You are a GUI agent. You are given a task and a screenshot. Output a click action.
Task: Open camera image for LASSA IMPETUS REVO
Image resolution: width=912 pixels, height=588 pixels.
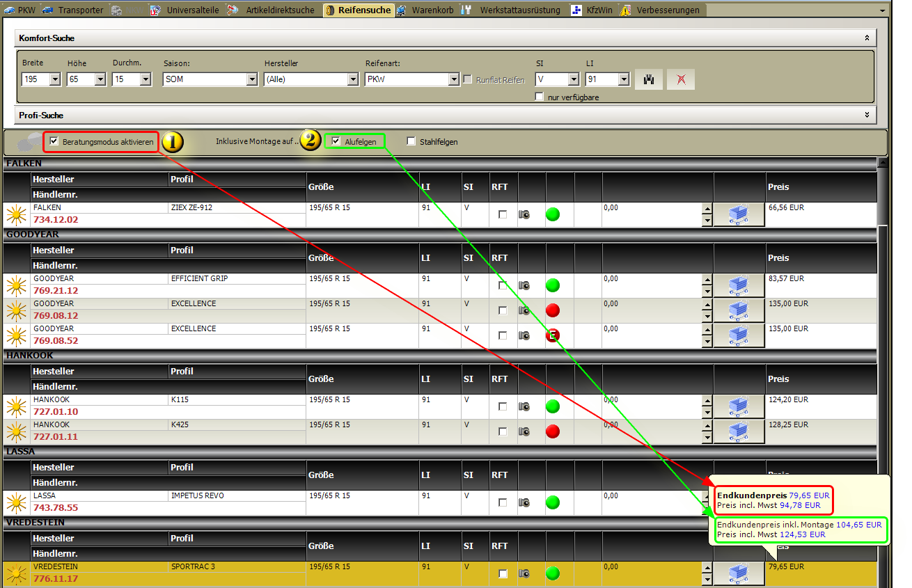[524, 503]
